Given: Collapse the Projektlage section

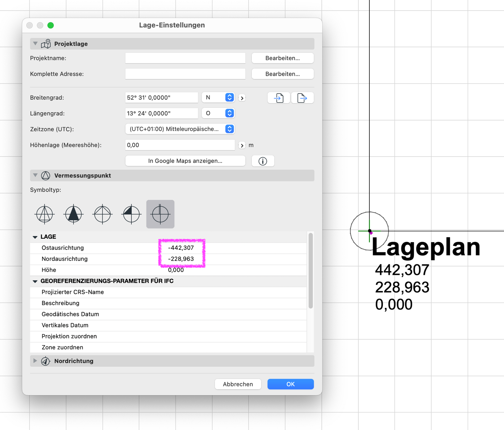Looking at the screenshot, I should 35,44.
